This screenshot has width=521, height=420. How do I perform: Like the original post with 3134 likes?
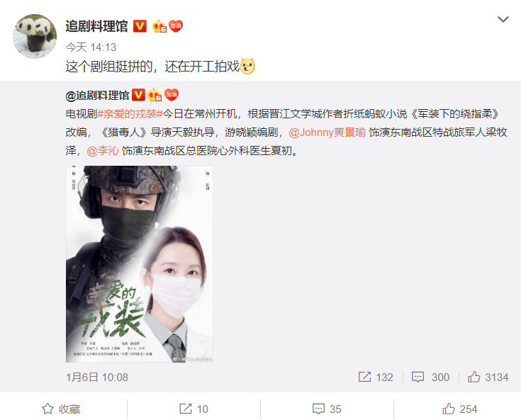488,378
